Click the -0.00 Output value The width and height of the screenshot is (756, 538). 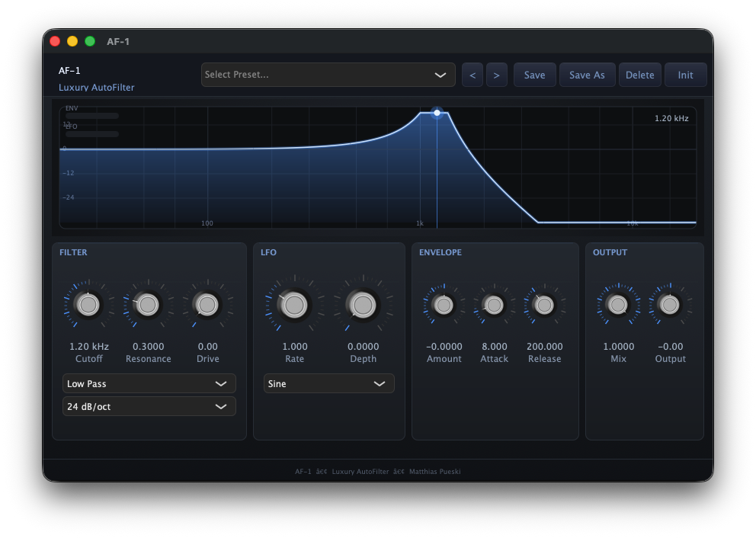click(x=670, y=347)
